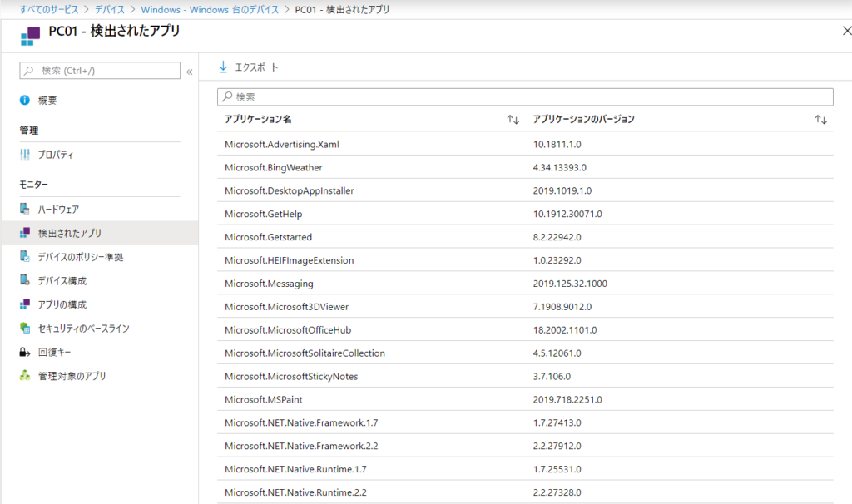Click version 3.7.106.0 cell
This screenshot has height=504, width=852.
coord(552,376)
